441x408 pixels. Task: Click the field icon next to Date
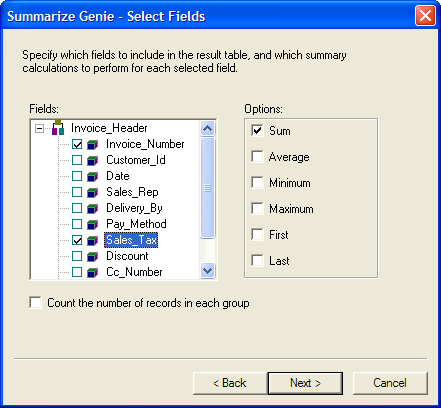pos(92,176)
